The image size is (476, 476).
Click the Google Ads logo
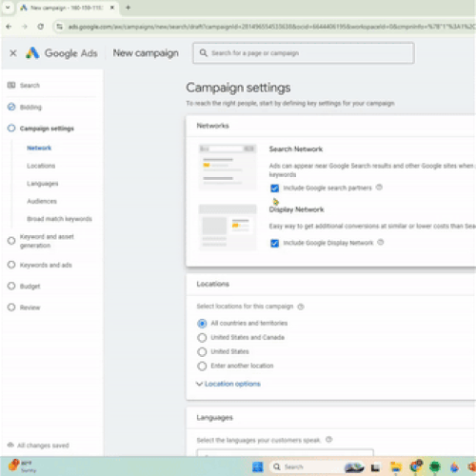[x=61, y=53]
